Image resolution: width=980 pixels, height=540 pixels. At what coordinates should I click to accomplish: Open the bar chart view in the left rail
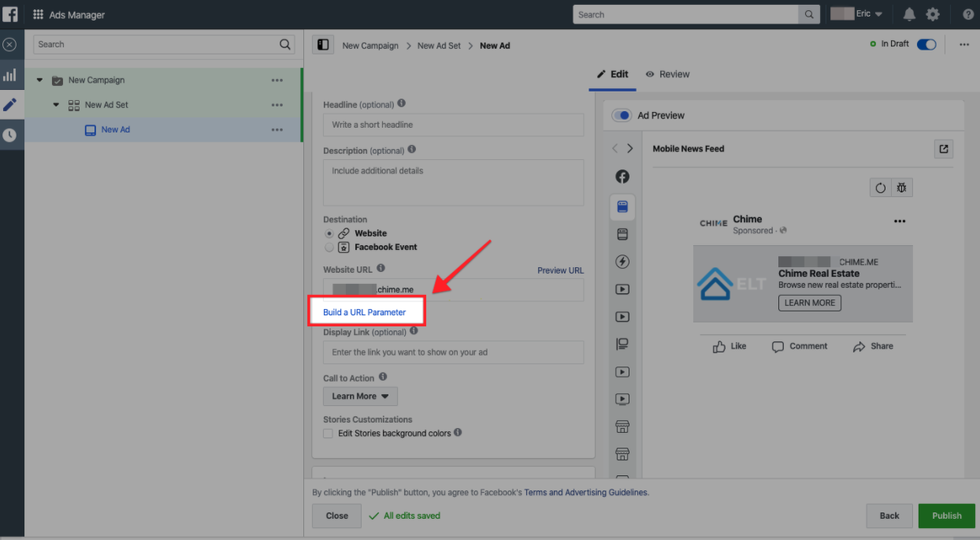(10, 76)
